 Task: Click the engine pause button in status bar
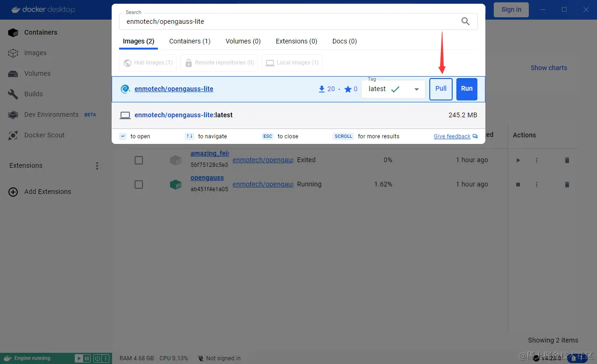pyautogui.click(x=87, y=358)
